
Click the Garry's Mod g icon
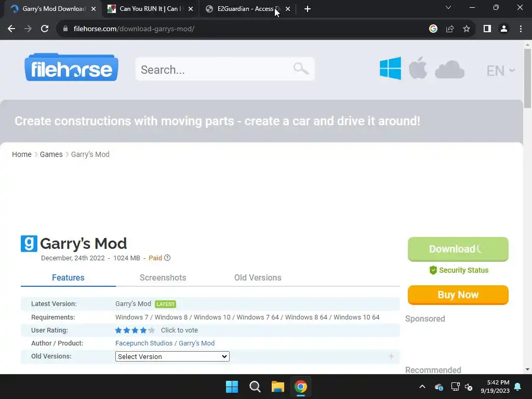(x=29, y=244)
